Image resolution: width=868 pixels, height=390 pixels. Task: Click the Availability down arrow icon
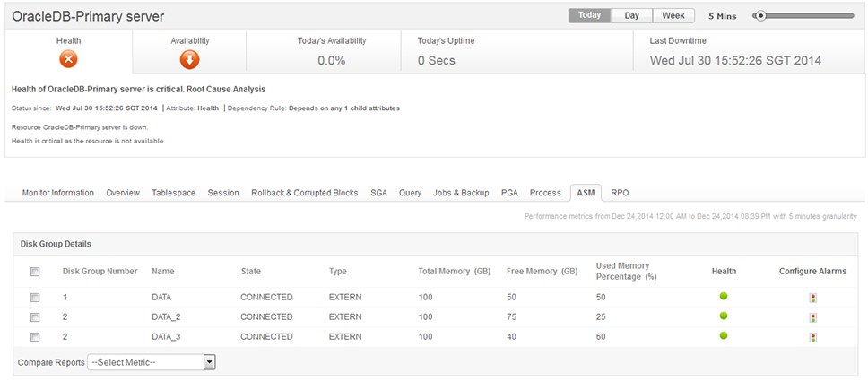(x=189, y=60)
